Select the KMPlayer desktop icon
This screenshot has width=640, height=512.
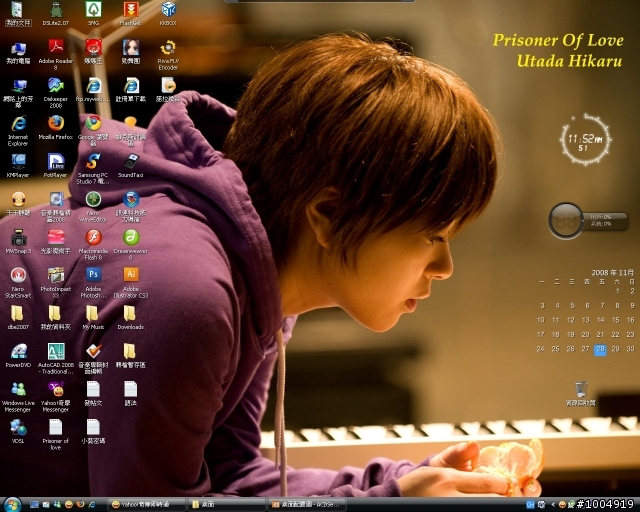pos(18,165)
